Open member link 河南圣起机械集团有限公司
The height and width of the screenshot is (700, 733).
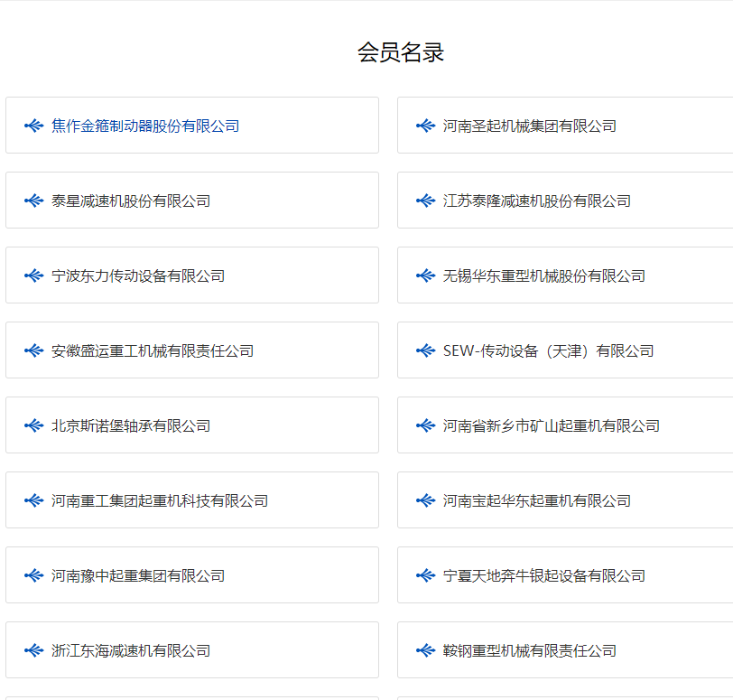(x=530, y=126)
